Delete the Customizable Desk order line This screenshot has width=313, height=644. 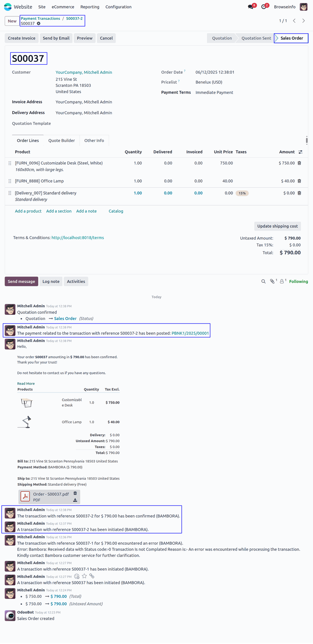click(x=299, y=163)
